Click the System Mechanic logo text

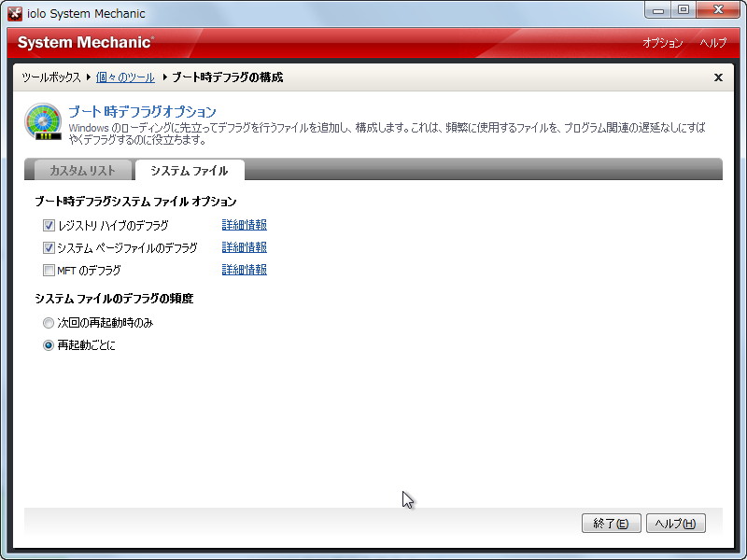coord(86,42)
